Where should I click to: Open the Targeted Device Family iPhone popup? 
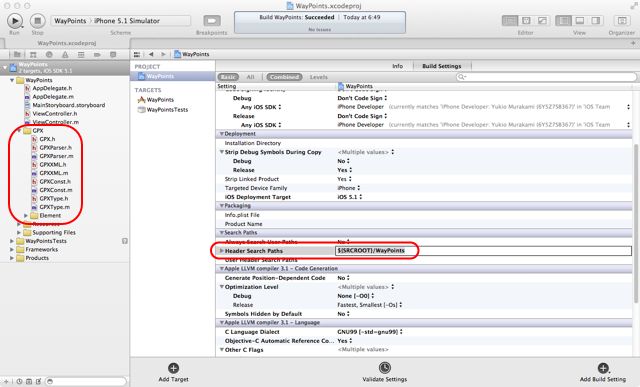(x=349, y=188)
